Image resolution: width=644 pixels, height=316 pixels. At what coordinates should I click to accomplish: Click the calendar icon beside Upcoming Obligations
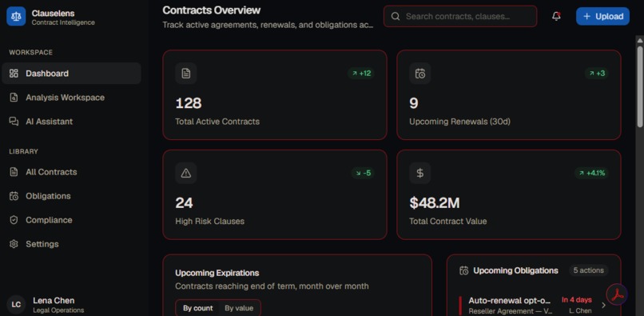(464, 270)
